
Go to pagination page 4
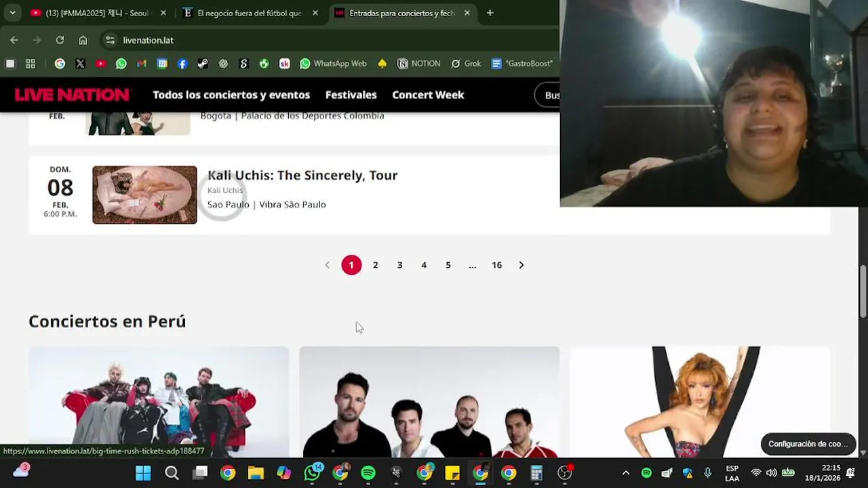click(424, 265)
